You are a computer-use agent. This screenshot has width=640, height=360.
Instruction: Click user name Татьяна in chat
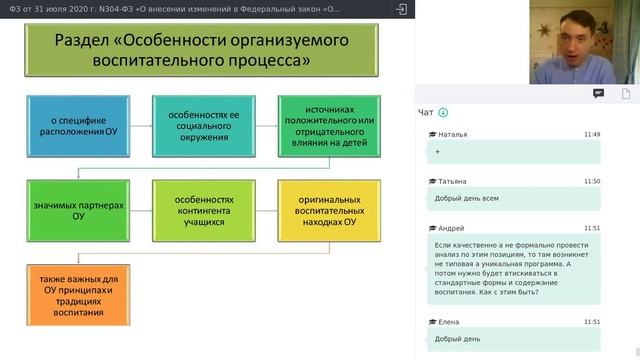pos(452,181)
